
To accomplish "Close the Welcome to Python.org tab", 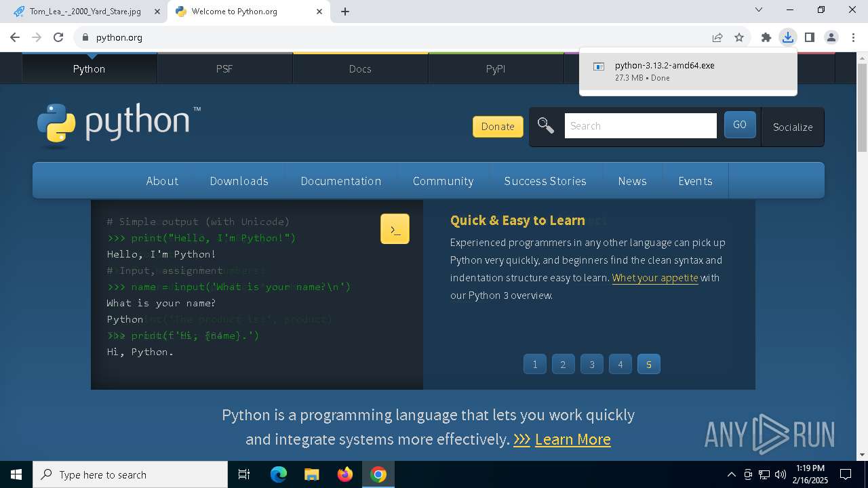I will 319,12.
